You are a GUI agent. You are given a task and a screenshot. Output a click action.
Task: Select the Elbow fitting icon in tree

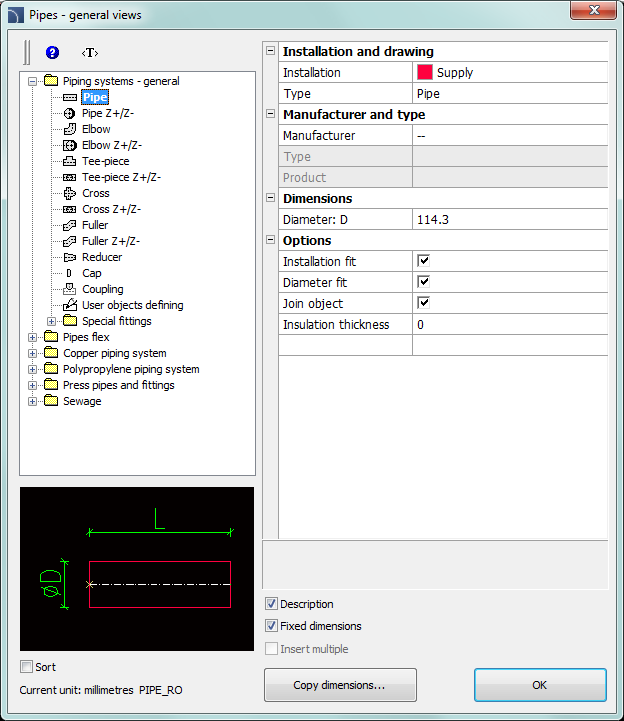[69, 129]
